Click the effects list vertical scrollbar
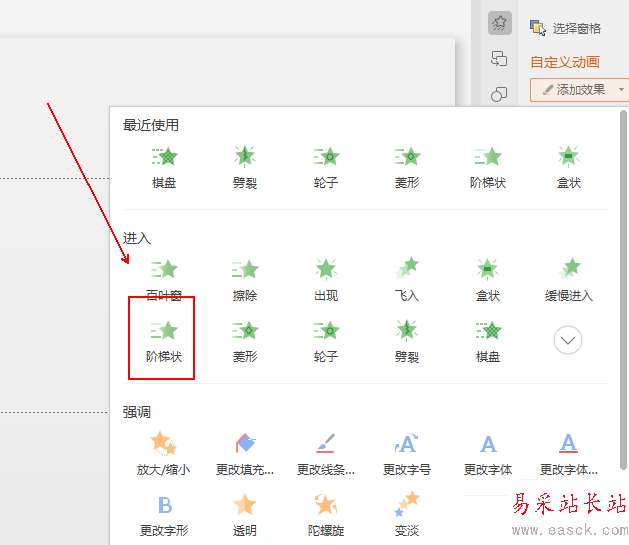Image resolution: width=629 pixels, height=545 pixels. (x=623, y=290)
